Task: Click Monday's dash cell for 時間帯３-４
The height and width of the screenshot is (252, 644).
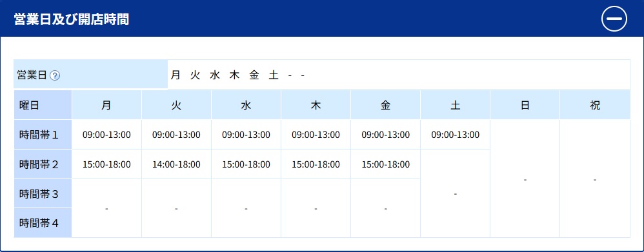Action: point(106,208)
